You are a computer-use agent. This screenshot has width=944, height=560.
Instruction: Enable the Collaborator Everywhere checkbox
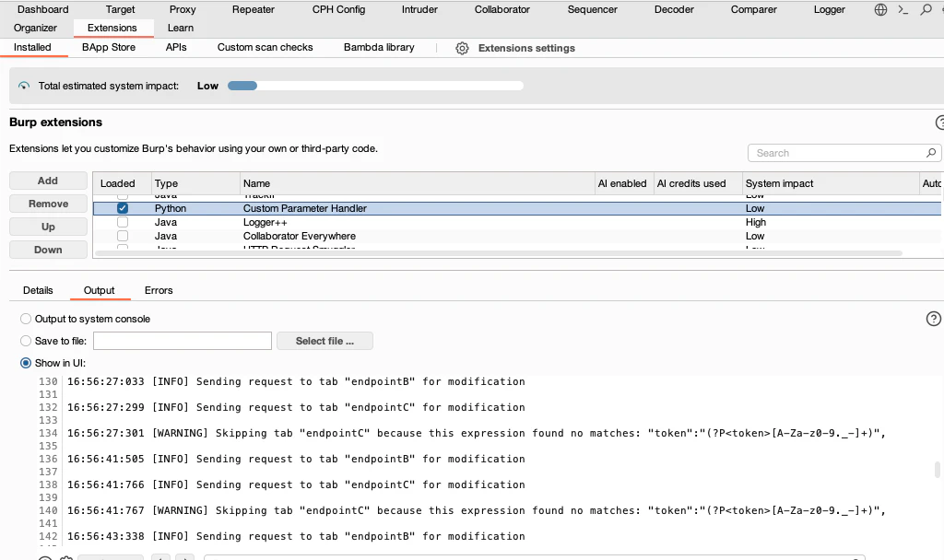point(123,236)
